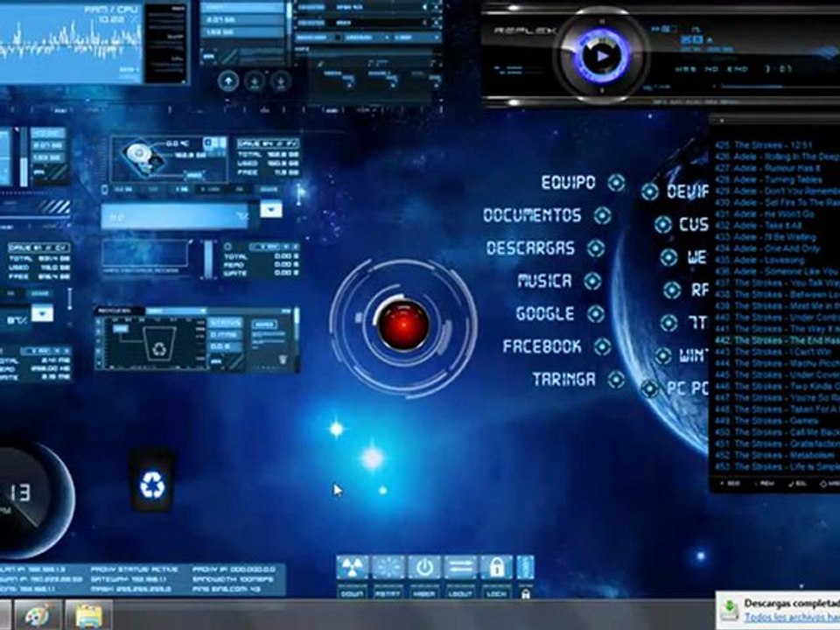Click circle icon next to TARINGA

coord(616,380)
